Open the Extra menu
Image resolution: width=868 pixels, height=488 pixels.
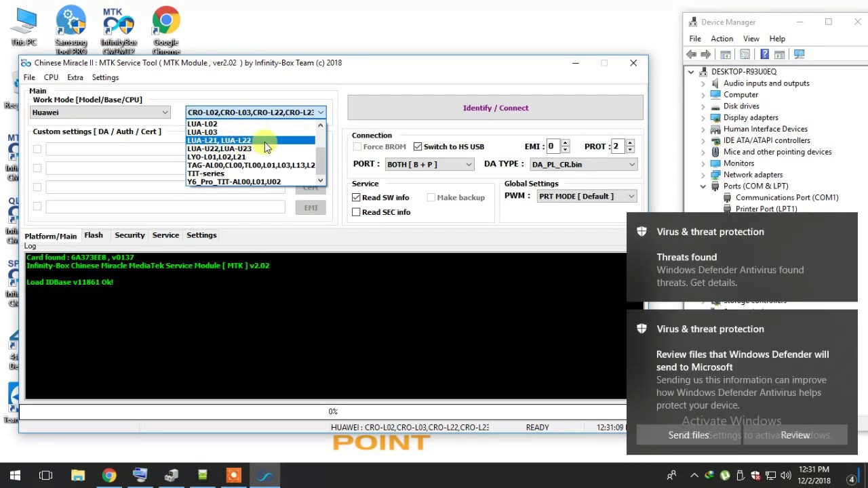point(75,77)
